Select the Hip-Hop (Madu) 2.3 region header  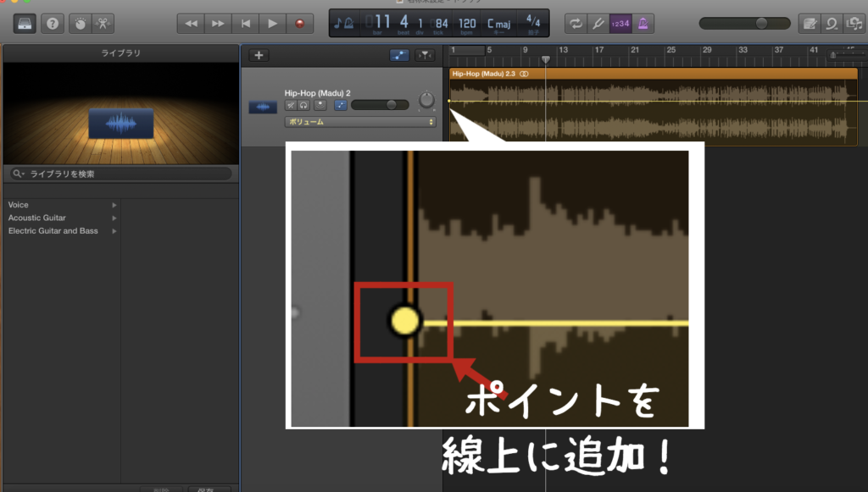coord(654,74)
